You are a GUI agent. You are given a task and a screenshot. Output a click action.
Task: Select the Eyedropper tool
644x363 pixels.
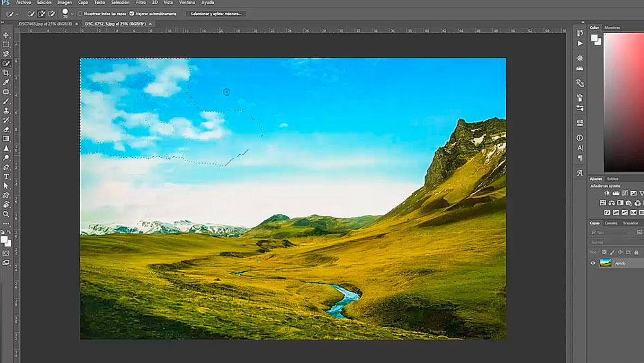click(6, 82)
